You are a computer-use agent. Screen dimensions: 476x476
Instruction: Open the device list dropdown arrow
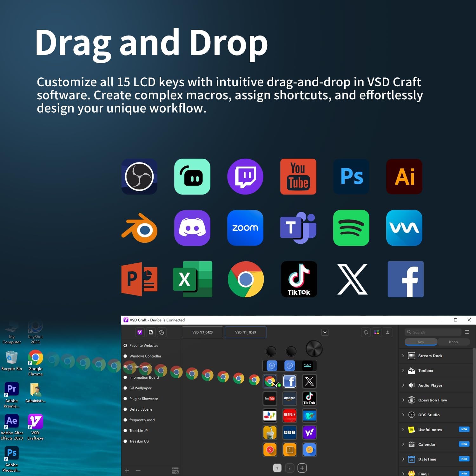325,332
